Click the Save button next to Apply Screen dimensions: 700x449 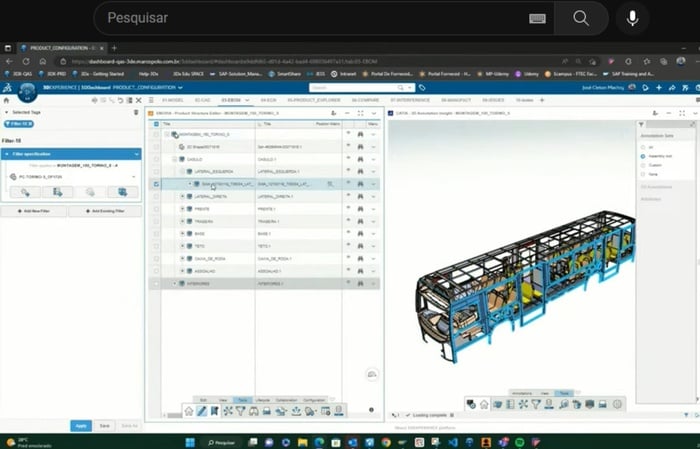pos(104,426)
